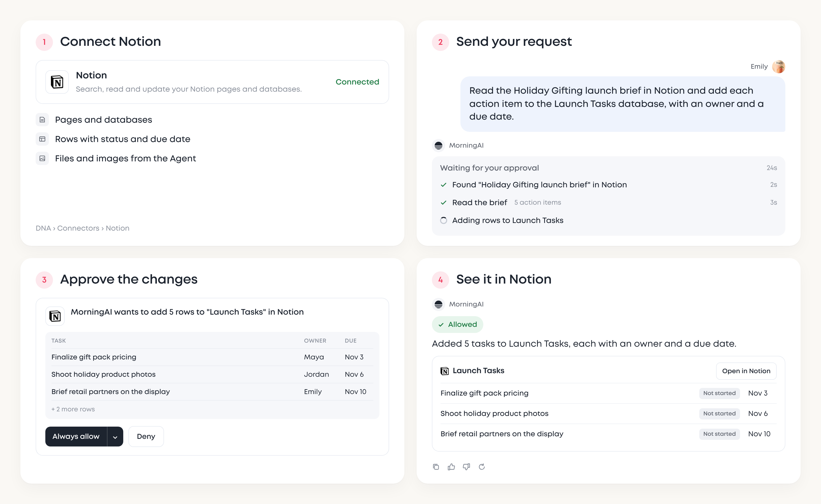This screenshot has height=504, width=821.
Task: Click the Notion logo in the connector card
Action: (x=57, y=82)
